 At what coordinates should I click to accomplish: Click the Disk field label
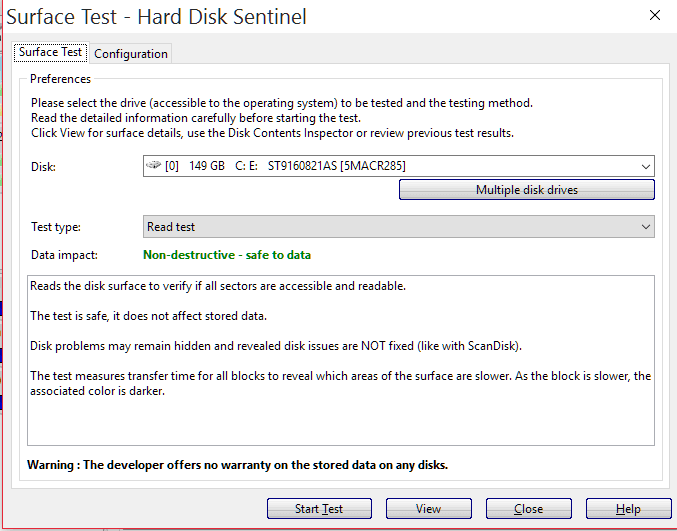tap(43, 167)
